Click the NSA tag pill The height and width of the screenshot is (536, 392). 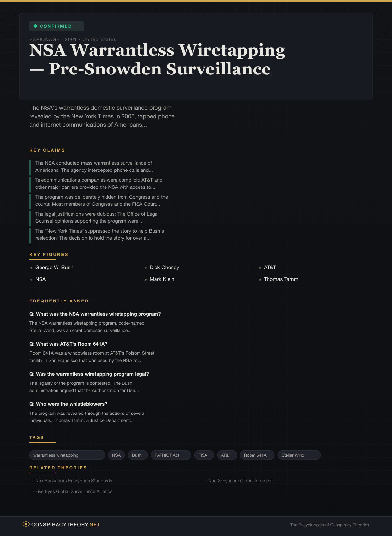pos(116,455)
